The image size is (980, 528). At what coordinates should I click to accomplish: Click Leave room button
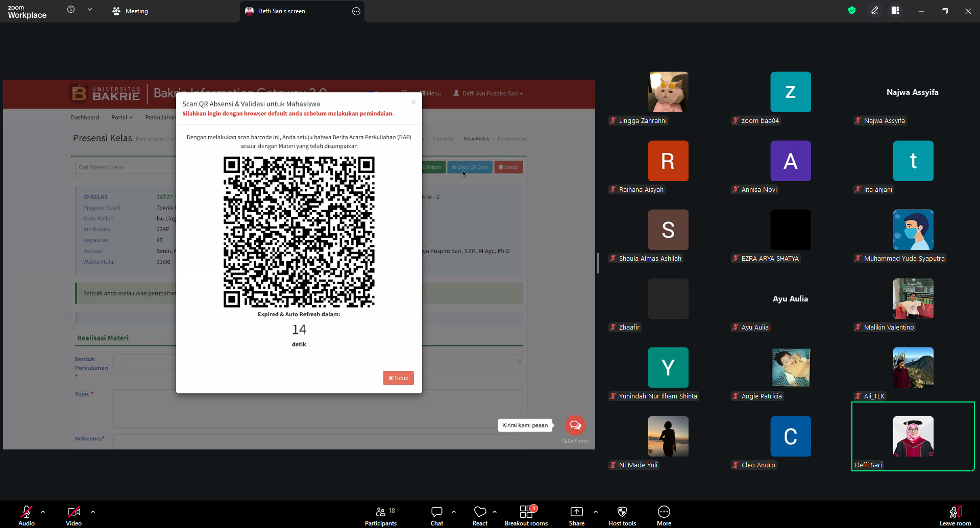coord(955,515)
